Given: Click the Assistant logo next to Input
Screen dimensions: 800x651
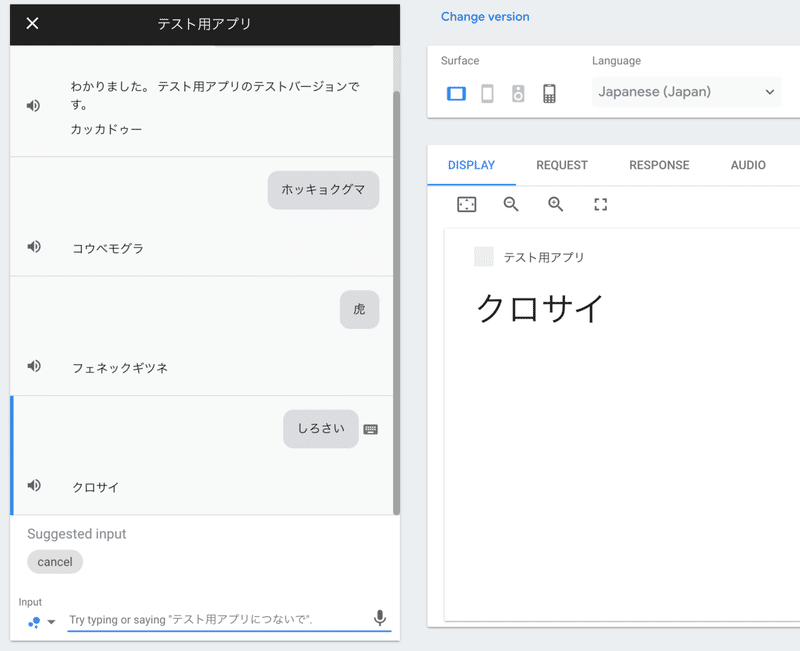Looking at the screenshot, I should [x=34, y=622].
